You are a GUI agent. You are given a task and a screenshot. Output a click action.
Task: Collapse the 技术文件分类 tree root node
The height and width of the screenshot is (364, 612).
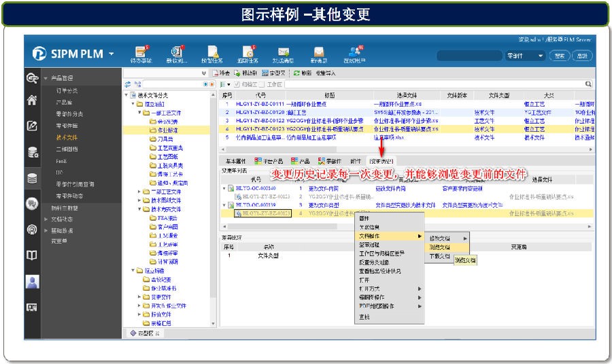click(x=124, y=95)
